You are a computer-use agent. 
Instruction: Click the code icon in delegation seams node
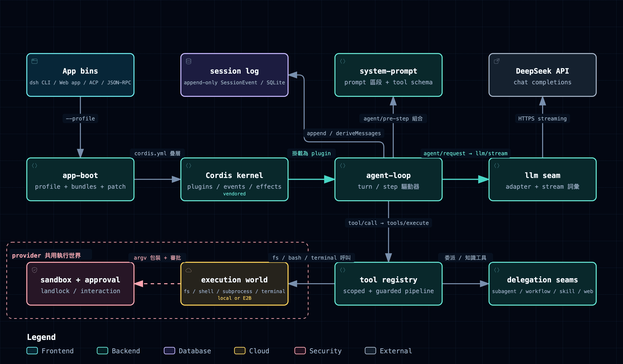click(x=497, y=270)
